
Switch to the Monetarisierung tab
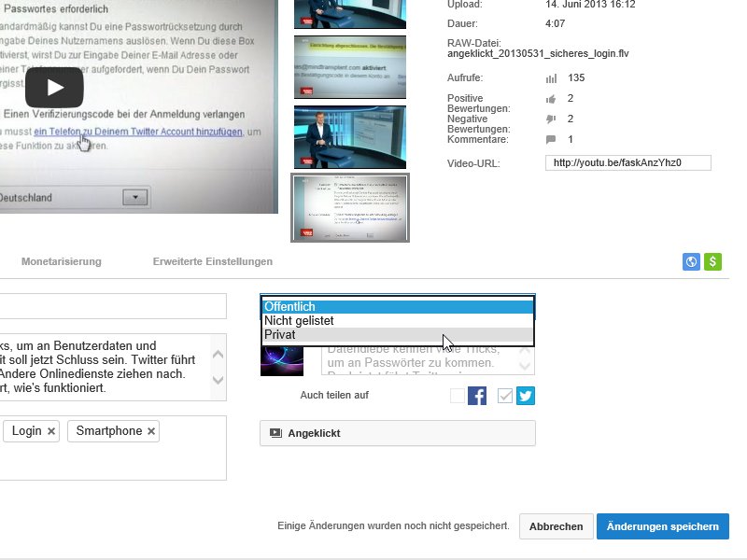tap(62, 261)
